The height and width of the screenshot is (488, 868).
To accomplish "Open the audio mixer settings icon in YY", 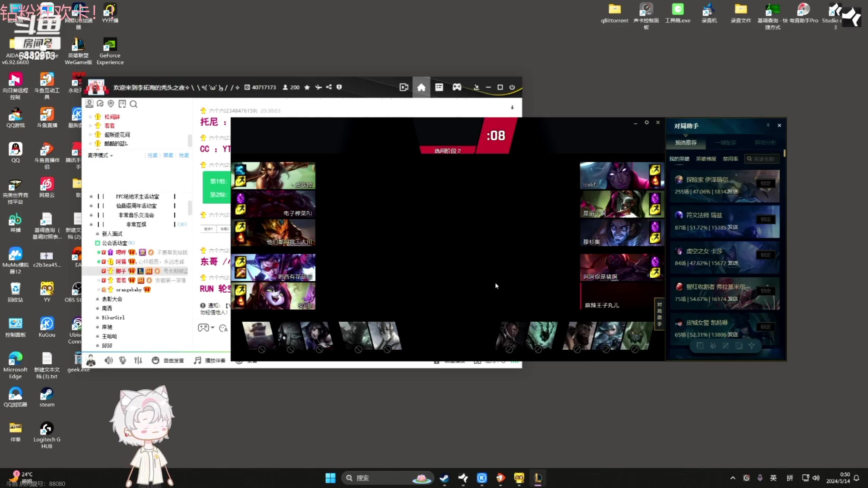I will [x=138, y=360].
